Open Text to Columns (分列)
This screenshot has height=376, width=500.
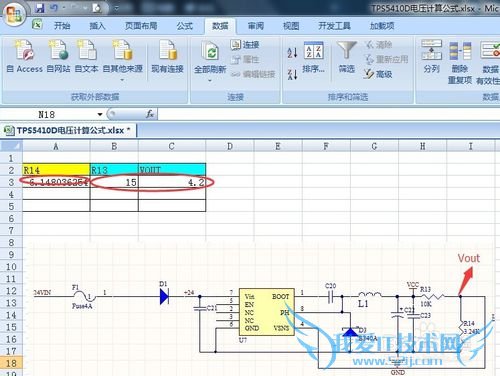coord(432,57)
